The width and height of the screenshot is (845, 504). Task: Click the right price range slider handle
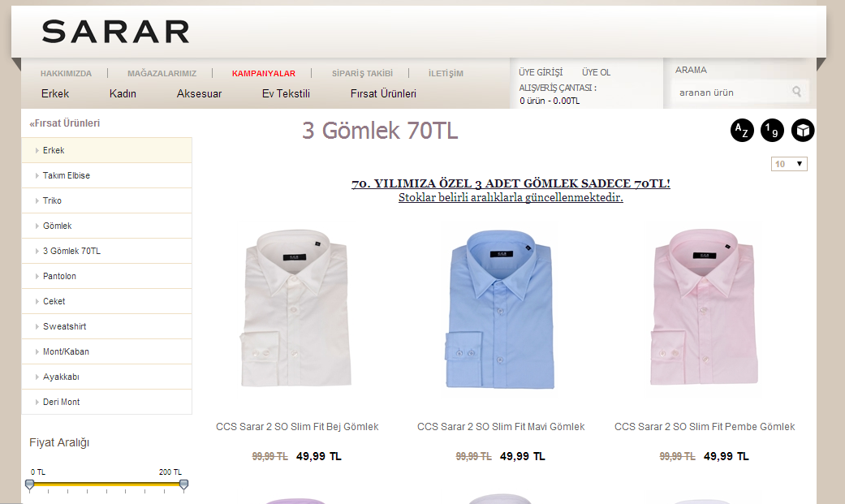(183, 485)
